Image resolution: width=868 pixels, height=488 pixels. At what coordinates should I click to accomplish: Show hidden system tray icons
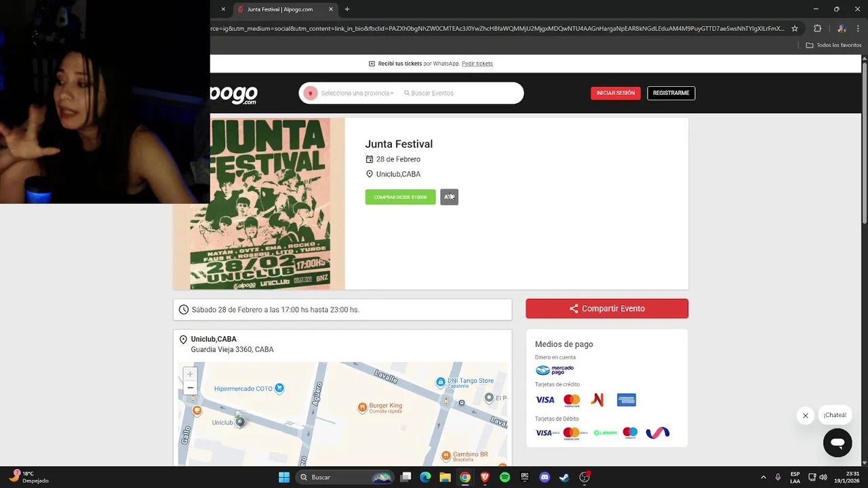tap(763, 477)
